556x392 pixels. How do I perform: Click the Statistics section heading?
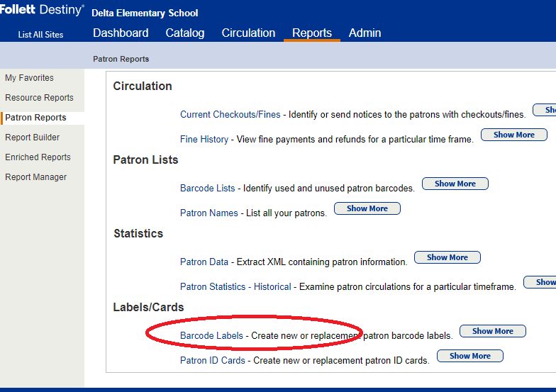[138, 233]
